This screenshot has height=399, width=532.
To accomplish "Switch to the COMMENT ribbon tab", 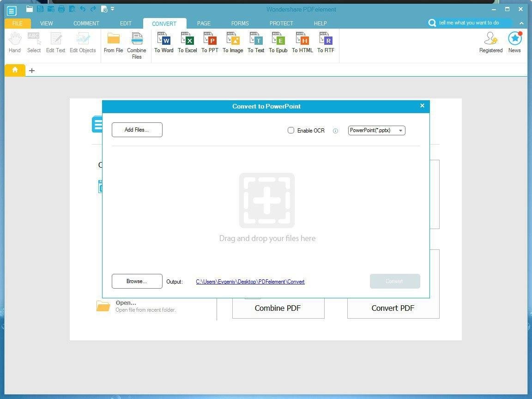I will click(86, 24).
